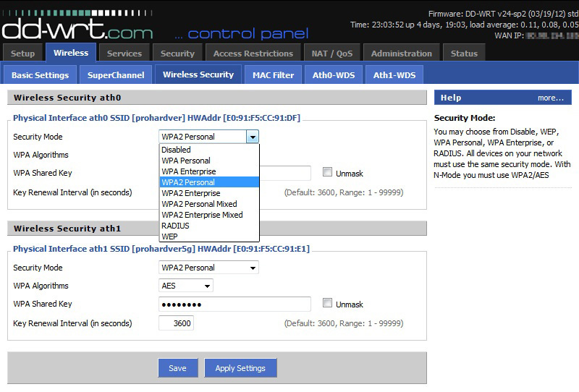Screen dimensions: 579x392
Task: Click ath0 default range hint text
Action: (x=344, y=192)
